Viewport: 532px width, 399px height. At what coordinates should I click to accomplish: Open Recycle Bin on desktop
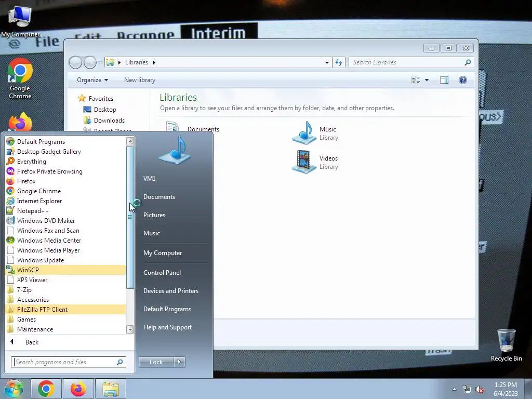pyautogui.click(x=506, y=345)
